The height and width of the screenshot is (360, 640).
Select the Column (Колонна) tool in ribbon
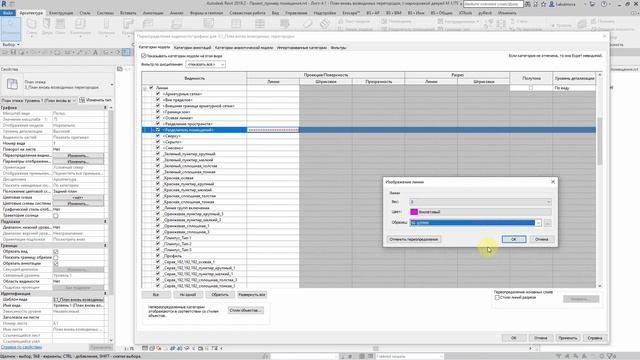point(106,27)
